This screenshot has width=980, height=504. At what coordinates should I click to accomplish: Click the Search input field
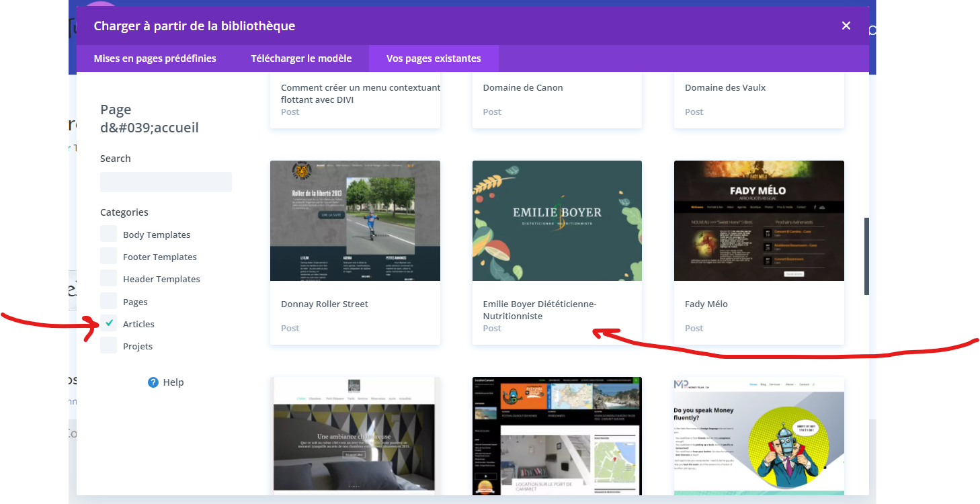click(166, 182)
